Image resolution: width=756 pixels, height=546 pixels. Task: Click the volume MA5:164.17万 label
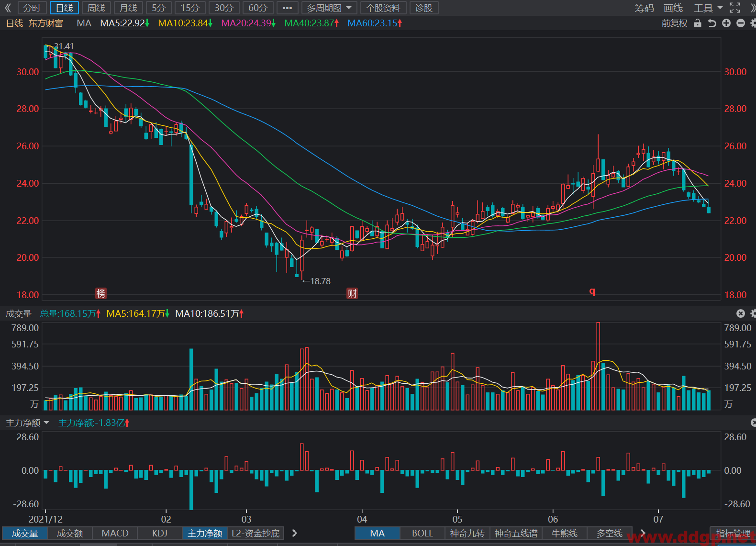138,313
